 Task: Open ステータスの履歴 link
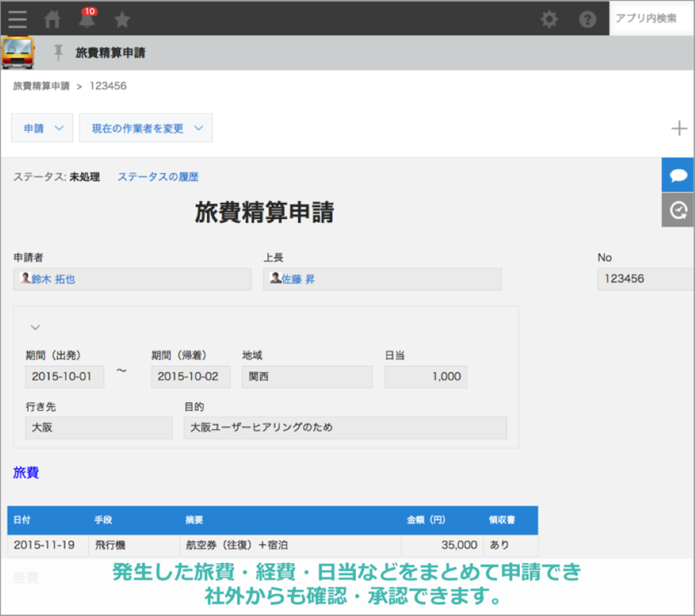coord(158,177)
